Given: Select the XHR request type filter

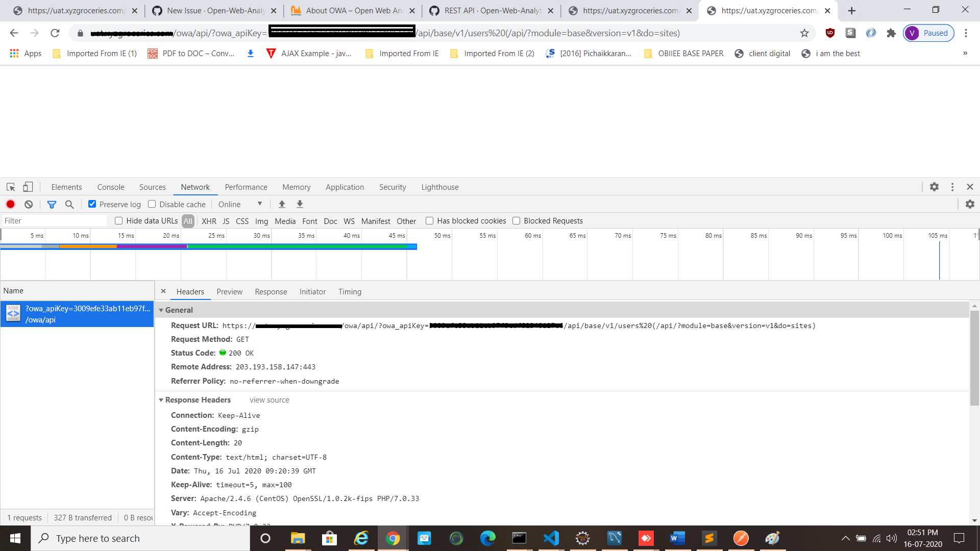Looking at the screenshot, I should [x=209, y=221].
